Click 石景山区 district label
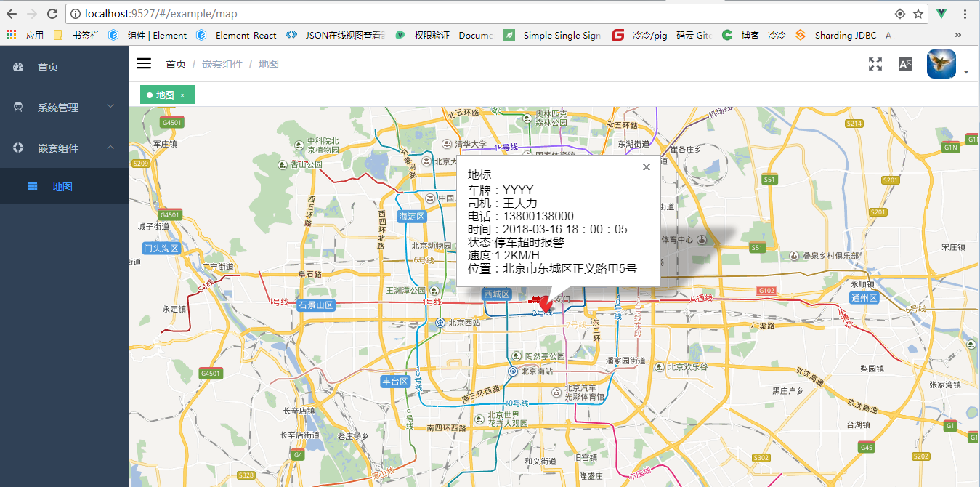Screen dimensions: 980x487 [316, 305]
